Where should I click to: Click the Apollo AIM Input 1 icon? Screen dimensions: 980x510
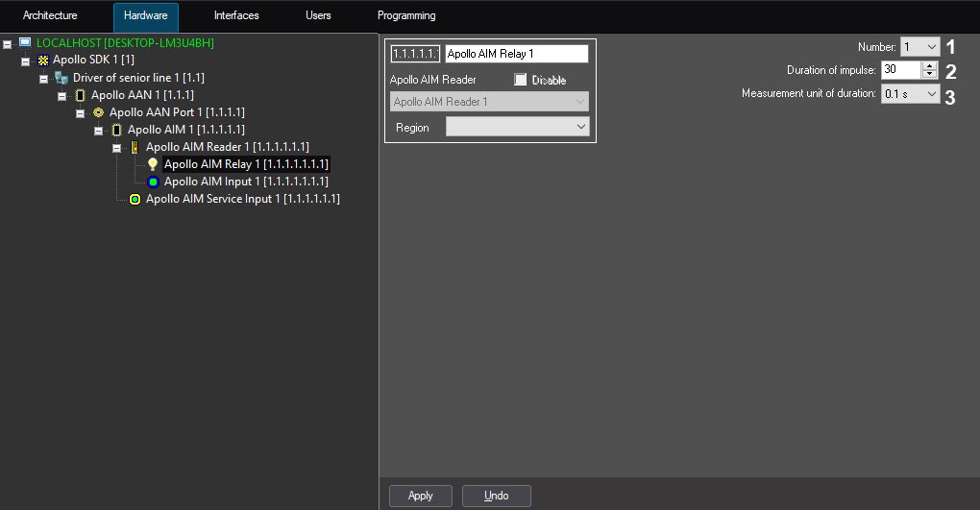(x=153, y=182)
